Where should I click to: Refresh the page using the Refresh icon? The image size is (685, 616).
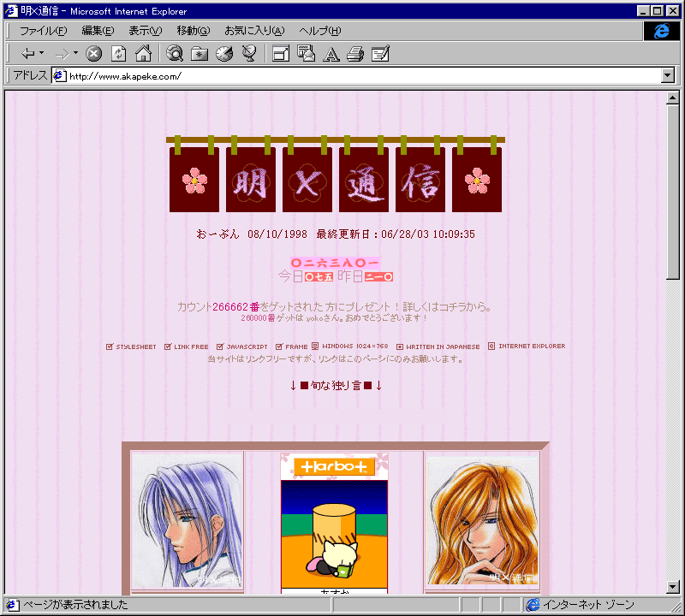[x=118, y=54]
